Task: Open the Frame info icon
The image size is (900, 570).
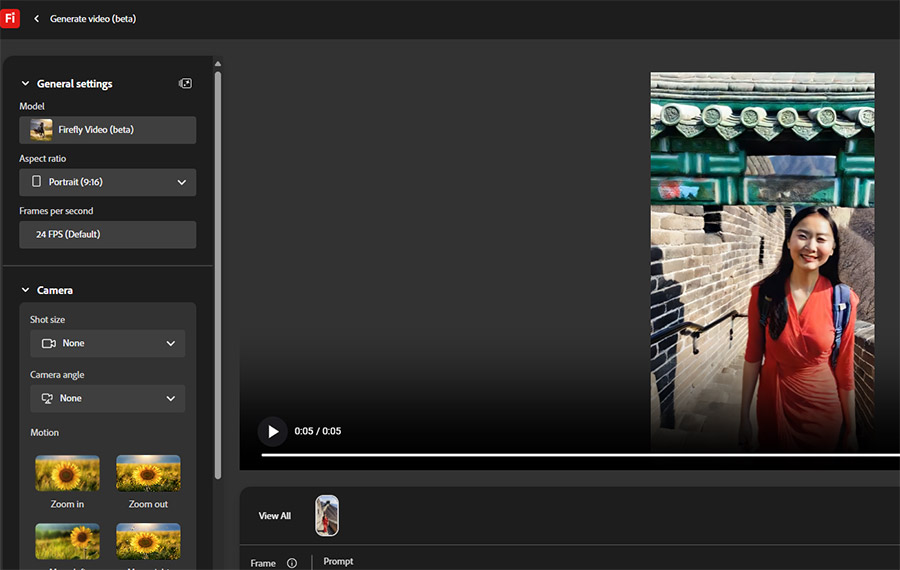Action: tap(292, 563)
